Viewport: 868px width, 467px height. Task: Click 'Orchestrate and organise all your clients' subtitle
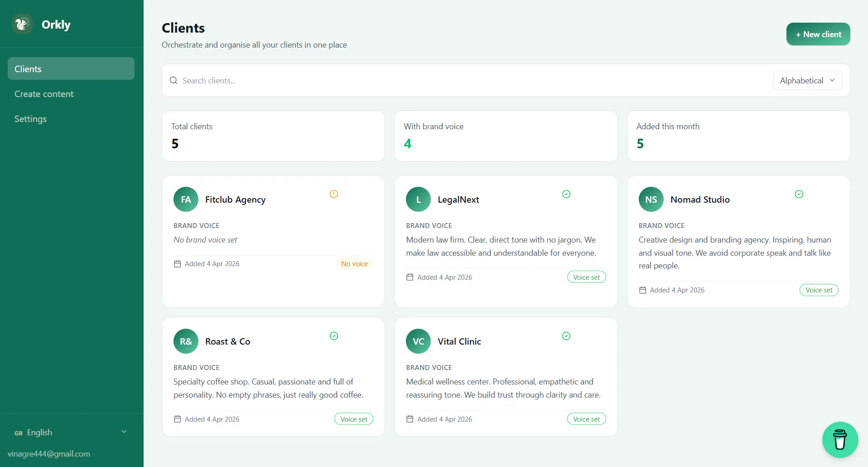click(254, 45)
